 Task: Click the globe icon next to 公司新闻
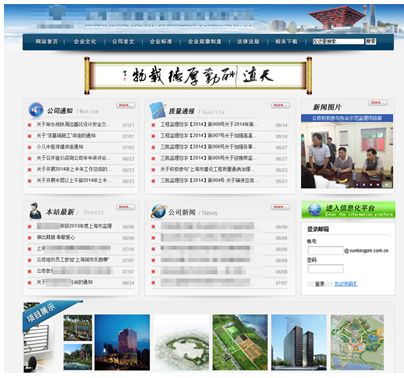pos(158,211)
